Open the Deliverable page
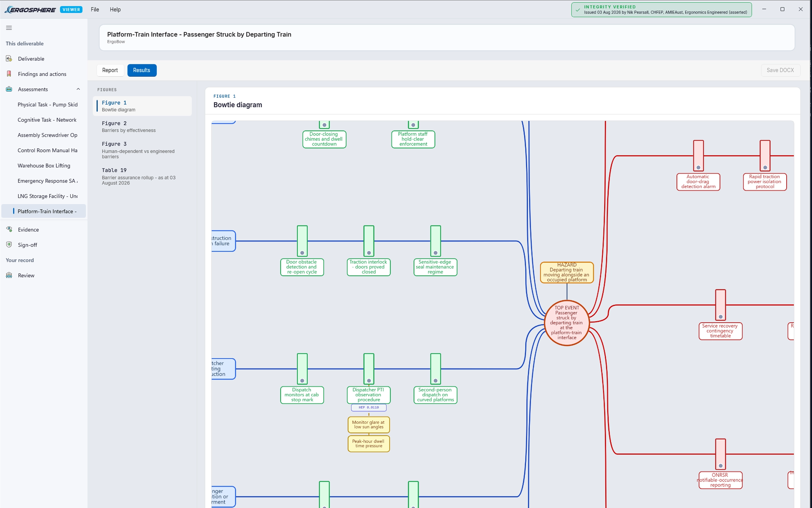Viewport: 812px width, 508px height. pyautogui.click(x=31, y=59)
